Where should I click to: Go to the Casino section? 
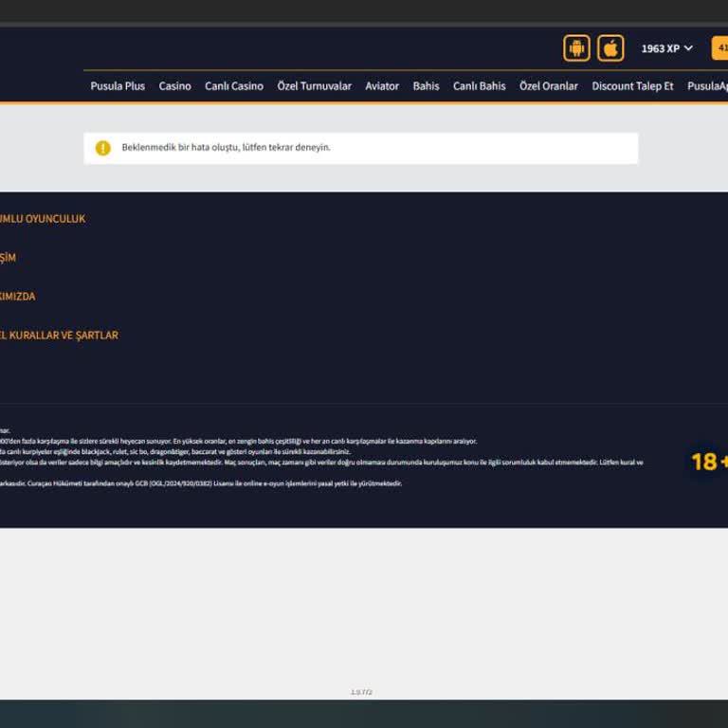(x=174, y=86)
